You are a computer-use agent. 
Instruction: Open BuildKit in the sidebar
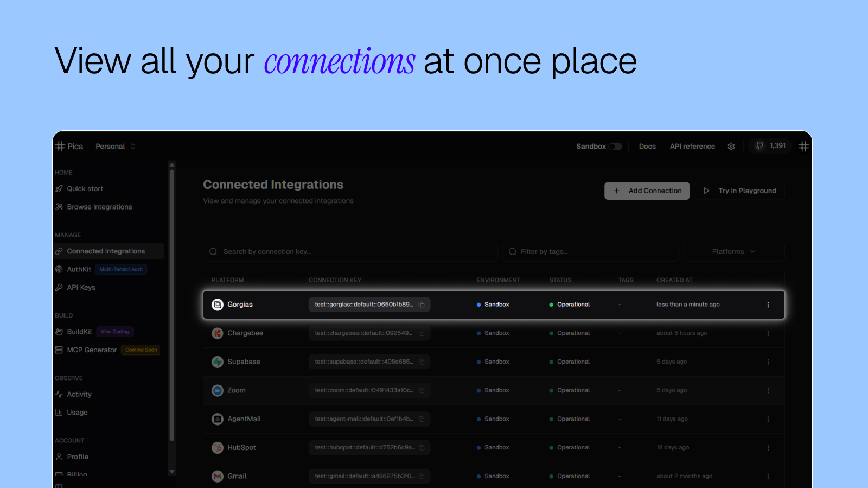pos(74,332)
